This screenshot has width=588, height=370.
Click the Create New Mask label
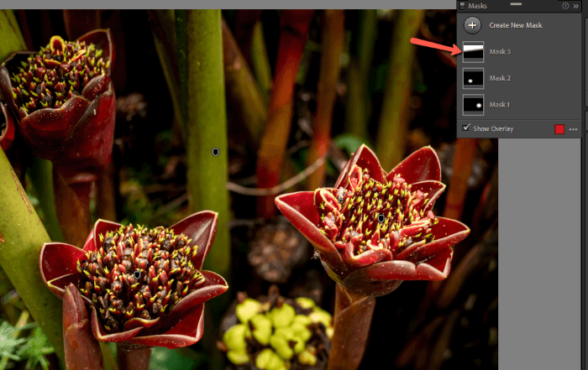point(516,25)
